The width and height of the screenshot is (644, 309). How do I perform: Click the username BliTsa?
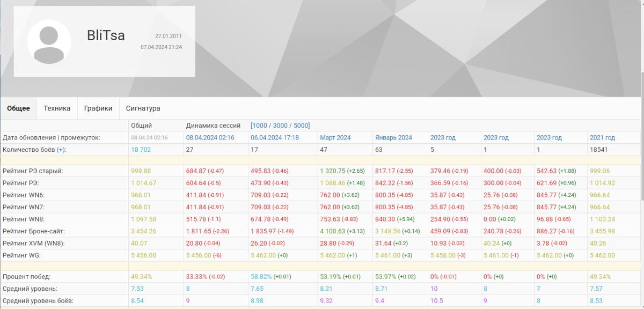tap(106, 35)
